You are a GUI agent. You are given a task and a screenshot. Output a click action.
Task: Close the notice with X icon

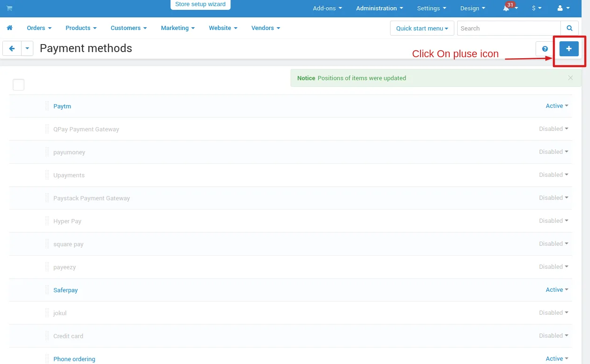[x=570, y=78]
